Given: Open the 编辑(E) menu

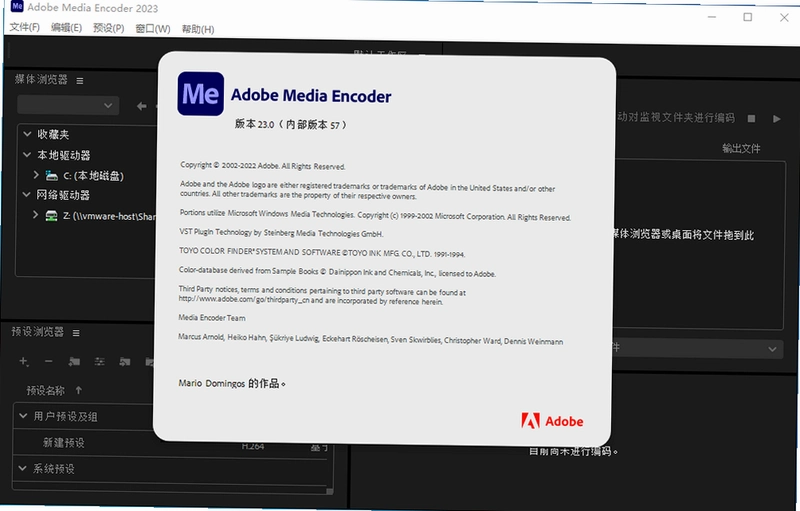Looking at the screenshot, I should 66,28.
